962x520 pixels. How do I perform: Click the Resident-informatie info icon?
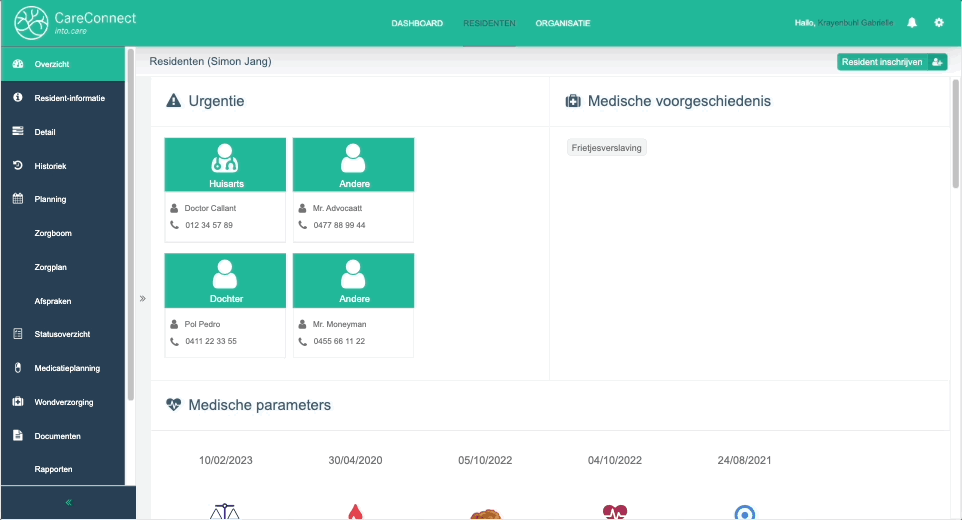pos(18,98)
